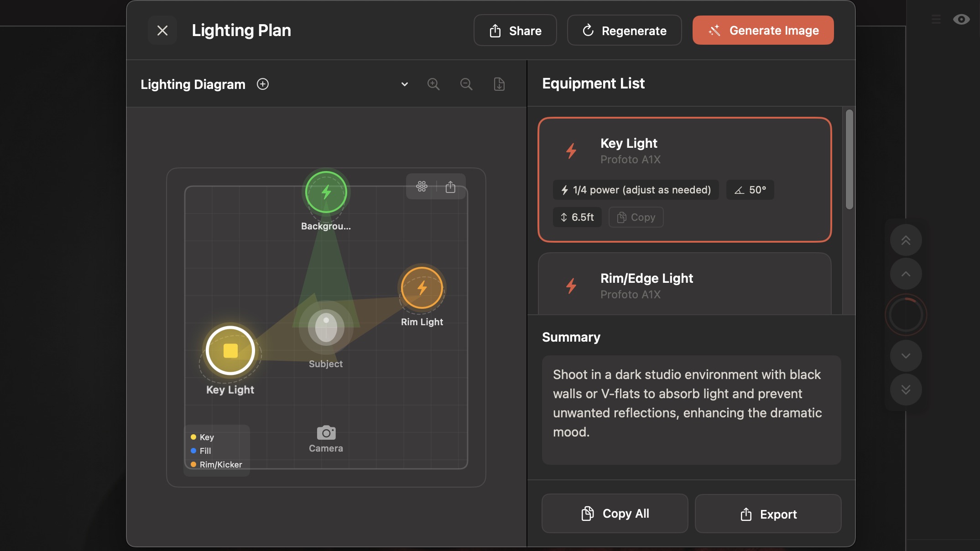This screenshot has width=980, height=551.
Task: Click the double-chevron jump to top button
Action: [906, 240]
